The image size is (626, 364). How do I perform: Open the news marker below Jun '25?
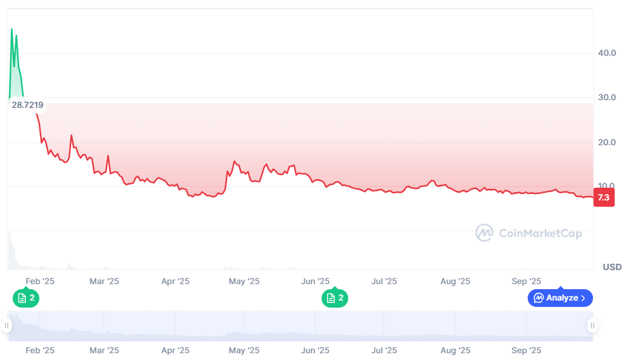coord(334,298)
